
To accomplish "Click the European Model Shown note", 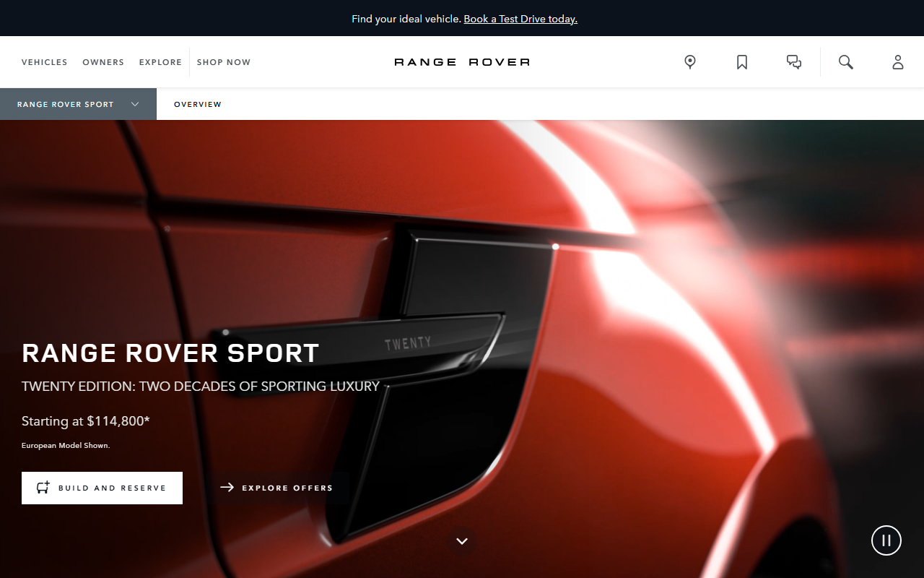I will click(66, 445).
